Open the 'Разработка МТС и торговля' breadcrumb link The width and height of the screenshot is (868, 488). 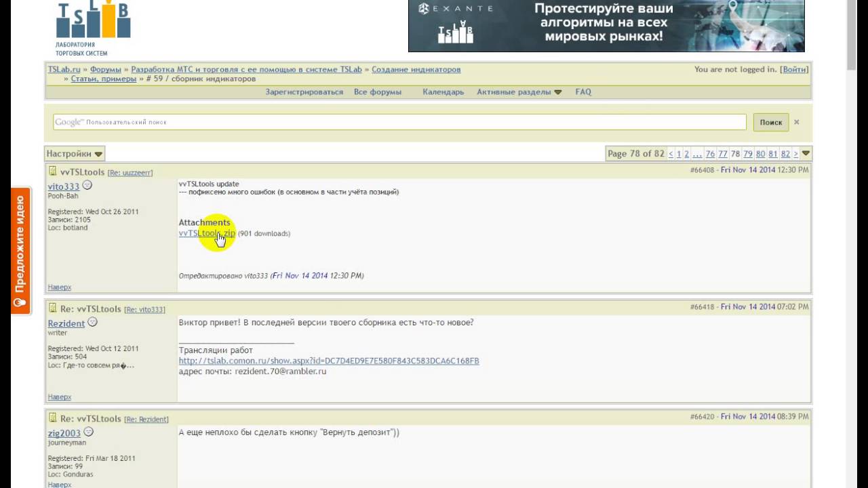pyautogui.click(x=246, y=69)
